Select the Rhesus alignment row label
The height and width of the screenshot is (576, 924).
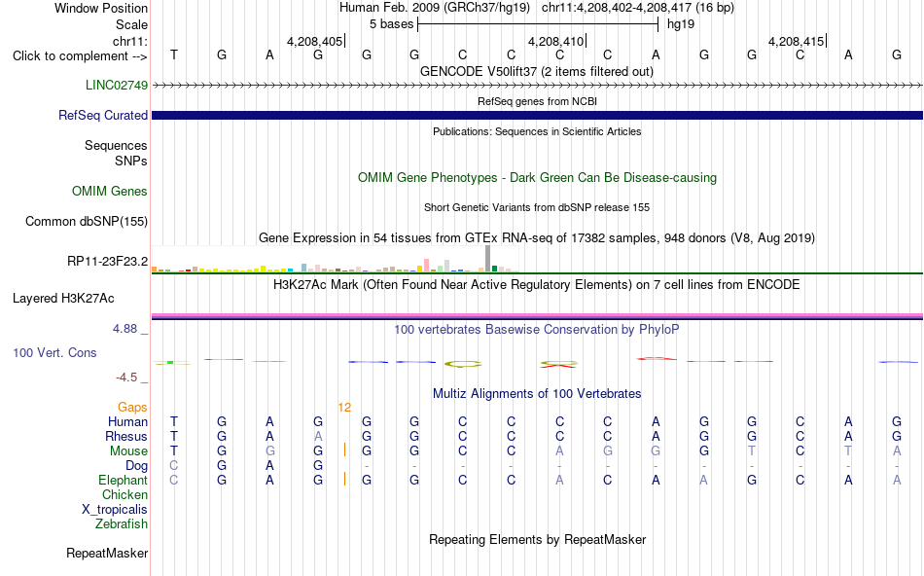pos(126,437)
